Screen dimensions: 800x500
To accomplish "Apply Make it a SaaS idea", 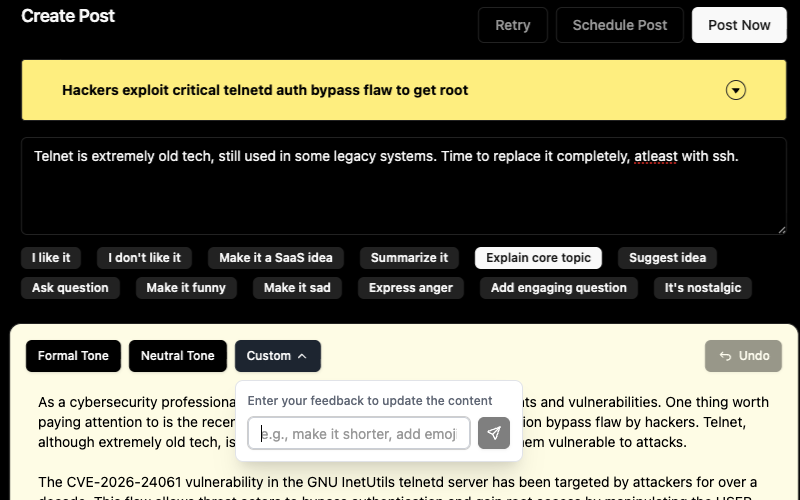I will point(276,258).
